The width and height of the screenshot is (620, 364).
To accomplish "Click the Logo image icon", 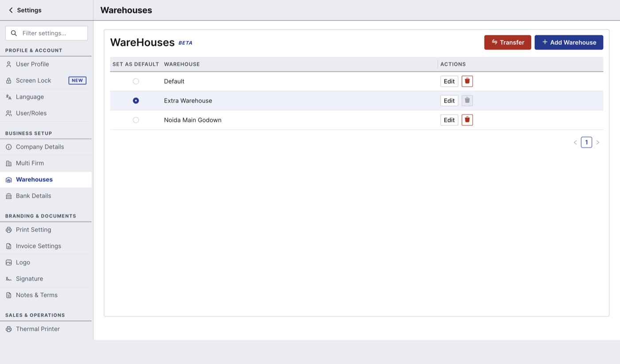I will [x=8, y=263].
